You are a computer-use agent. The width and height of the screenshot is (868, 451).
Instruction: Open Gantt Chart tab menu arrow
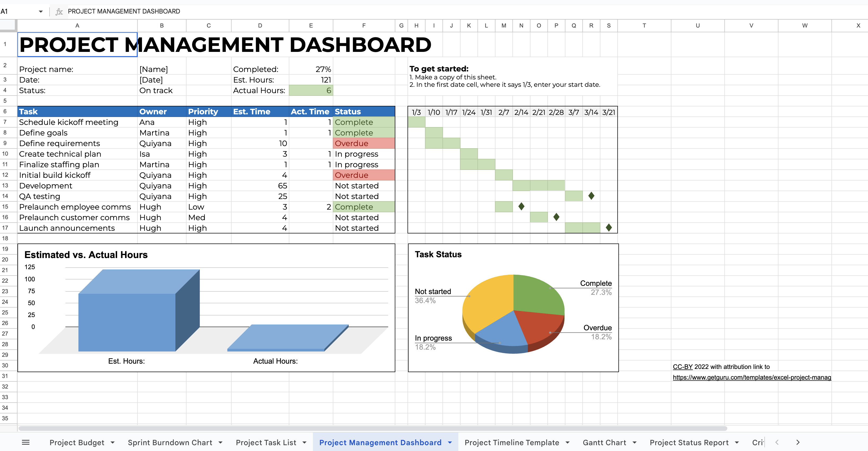click(x=635, y=443)
